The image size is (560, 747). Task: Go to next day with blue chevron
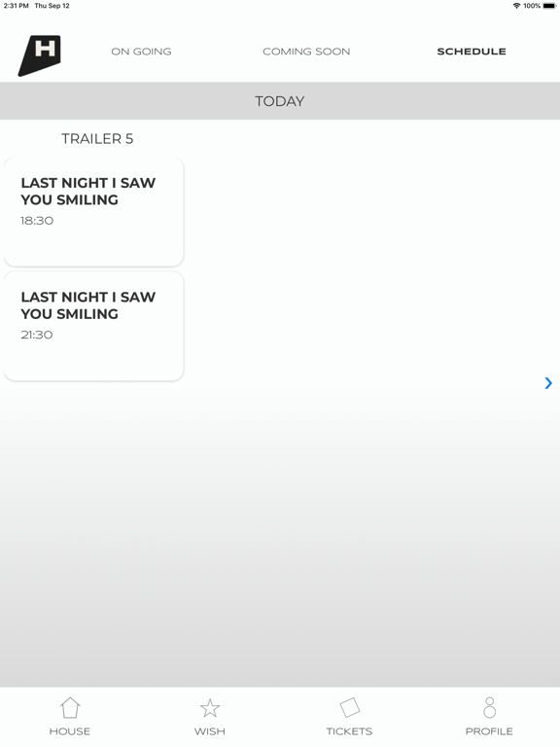click(548, 383)
